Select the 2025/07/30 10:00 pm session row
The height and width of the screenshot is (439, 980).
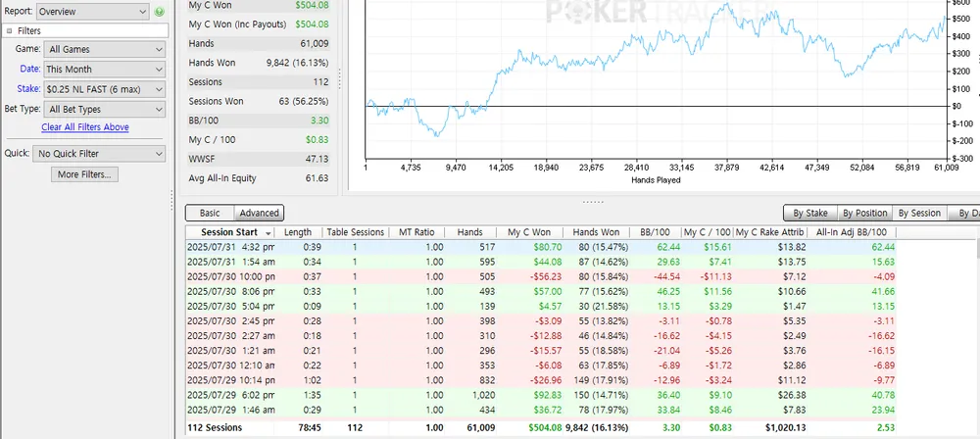coord(541,276)
